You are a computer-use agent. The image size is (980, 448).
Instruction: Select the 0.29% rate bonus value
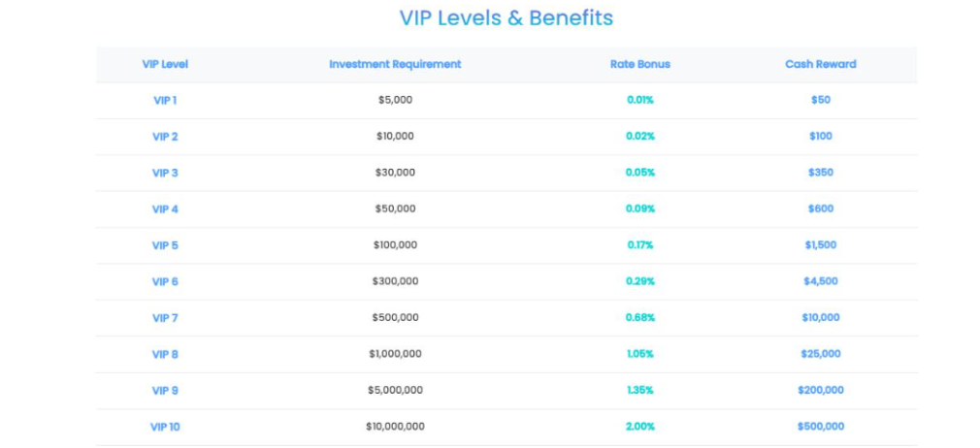[640, 281]
